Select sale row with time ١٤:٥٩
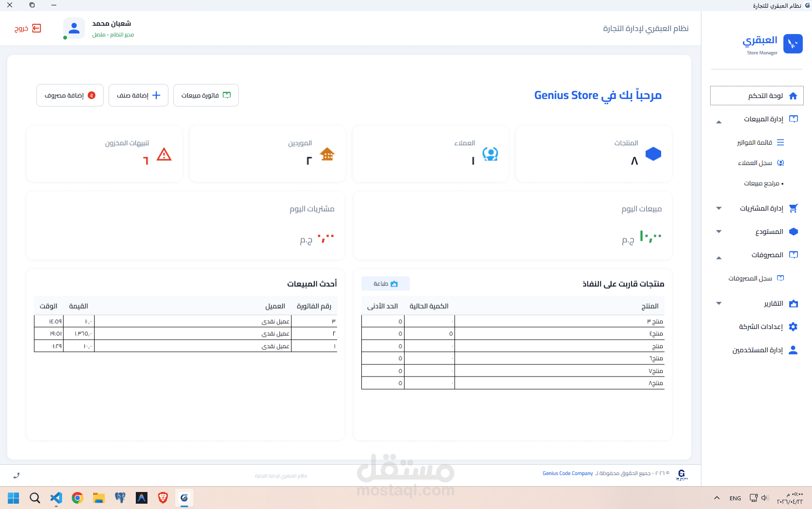The width and height of the screenshot is (812, 509). click(185, 321)
